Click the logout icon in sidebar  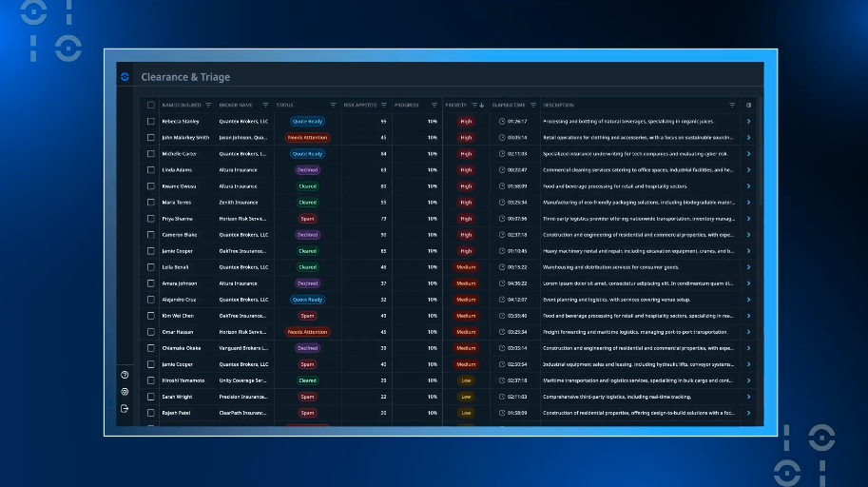(x=125, y=408)
